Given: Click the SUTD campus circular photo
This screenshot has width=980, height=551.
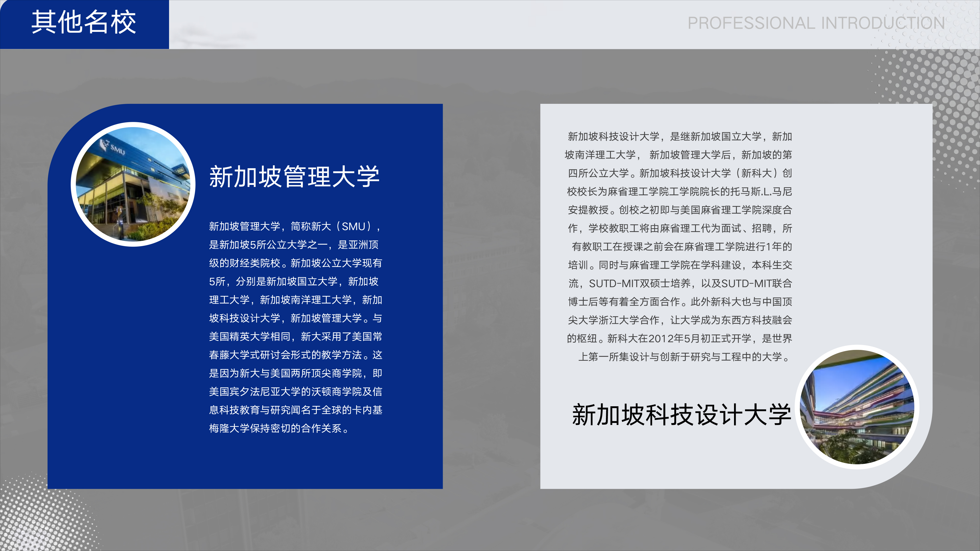Looking at the screenshot, I should [857, 407].
